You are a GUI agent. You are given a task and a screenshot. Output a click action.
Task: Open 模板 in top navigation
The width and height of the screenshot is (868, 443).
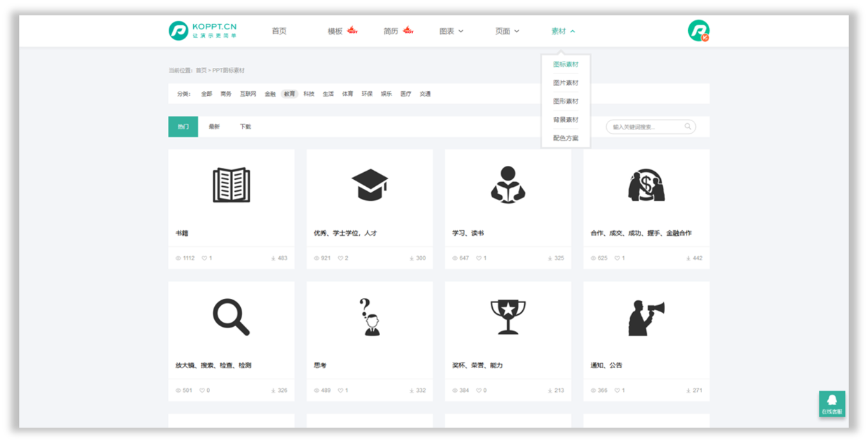[x=335, y=31]
